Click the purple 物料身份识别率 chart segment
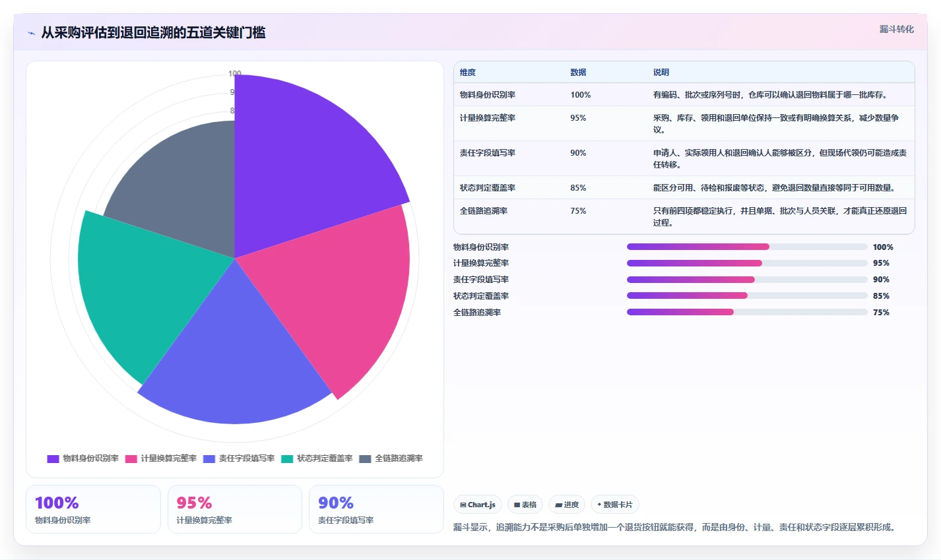This screenshot has width=941, height=560. point(304,165)
